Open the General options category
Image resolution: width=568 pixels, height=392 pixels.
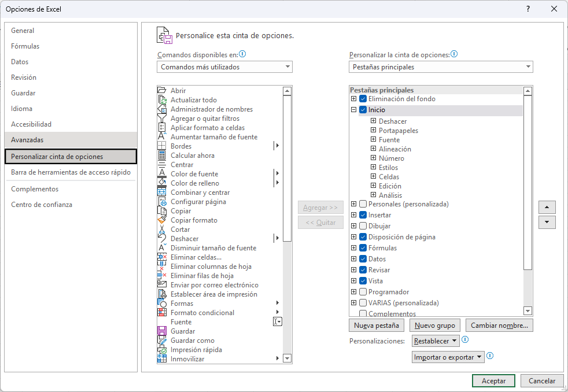pos(71,31)
